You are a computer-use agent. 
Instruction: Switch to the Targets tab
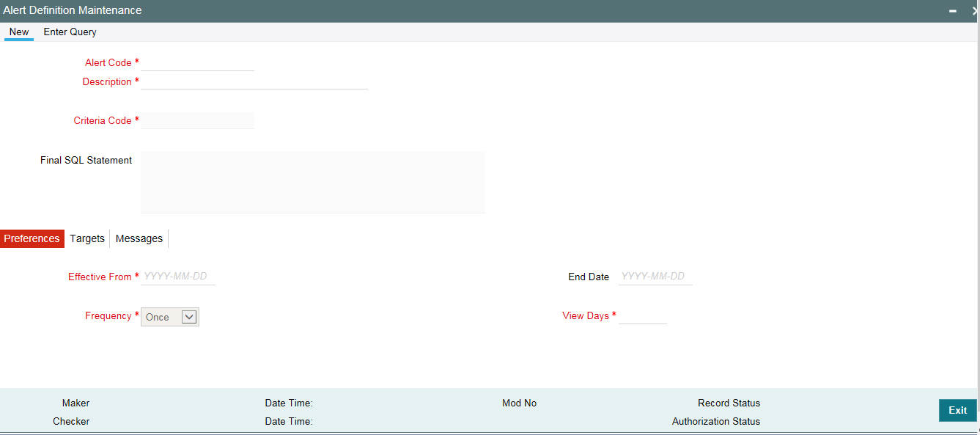pos(87,238)
